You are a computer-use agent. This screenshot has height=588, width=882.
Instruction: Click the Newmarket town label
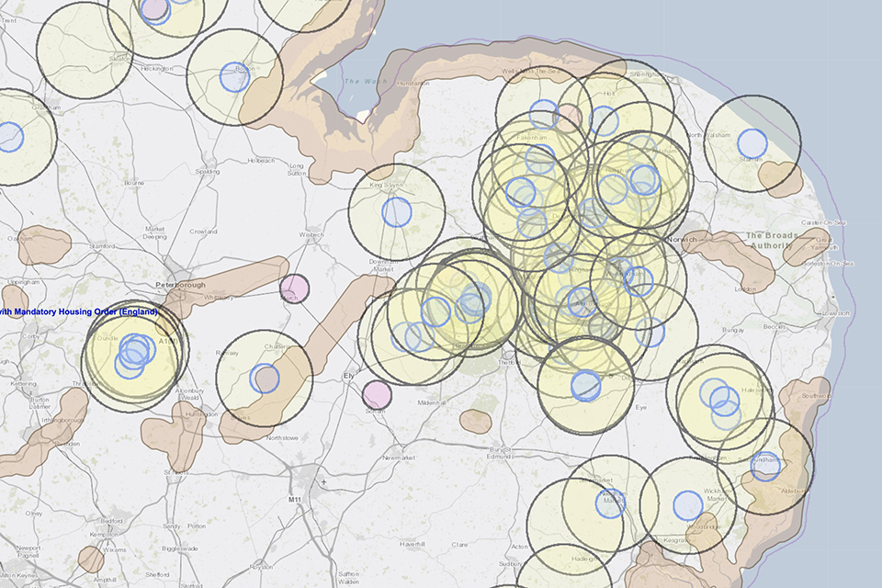coord(399,458)
